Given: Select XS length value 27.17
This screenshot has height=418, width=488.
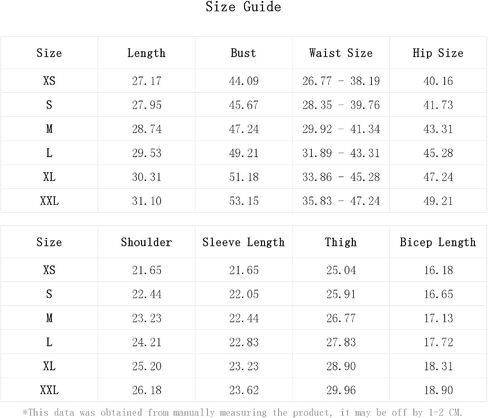Looking at the screenshot, I should (x=147, y=81).
